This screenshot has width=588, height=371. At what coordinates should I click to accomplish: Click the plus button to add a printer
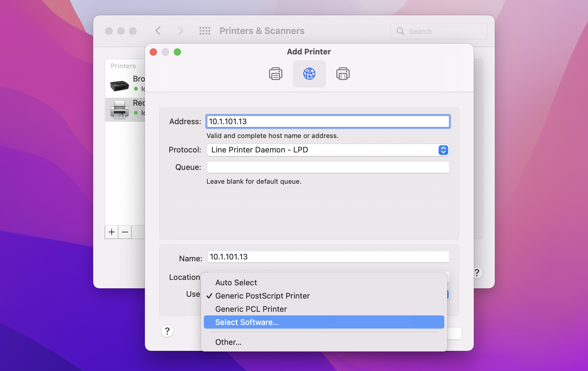click(112, 232)
